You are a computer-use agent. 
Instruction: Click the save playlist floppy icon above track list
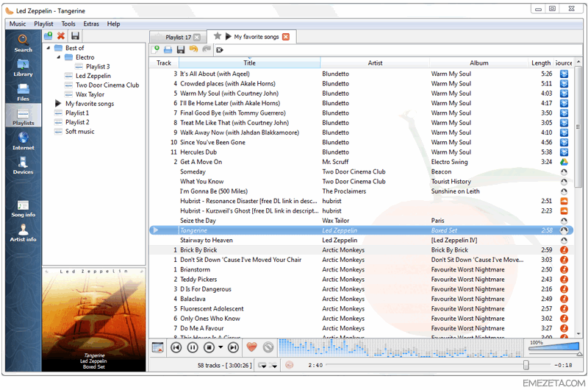[181, 49]
